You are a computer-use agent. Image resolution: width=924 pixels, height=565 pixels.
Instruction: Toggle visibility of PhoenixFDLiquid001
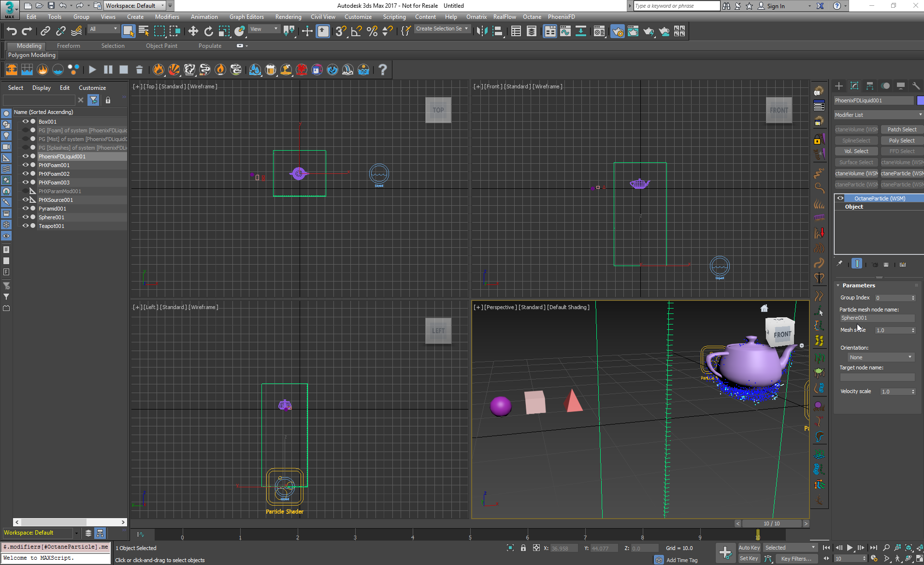point(26,156)
